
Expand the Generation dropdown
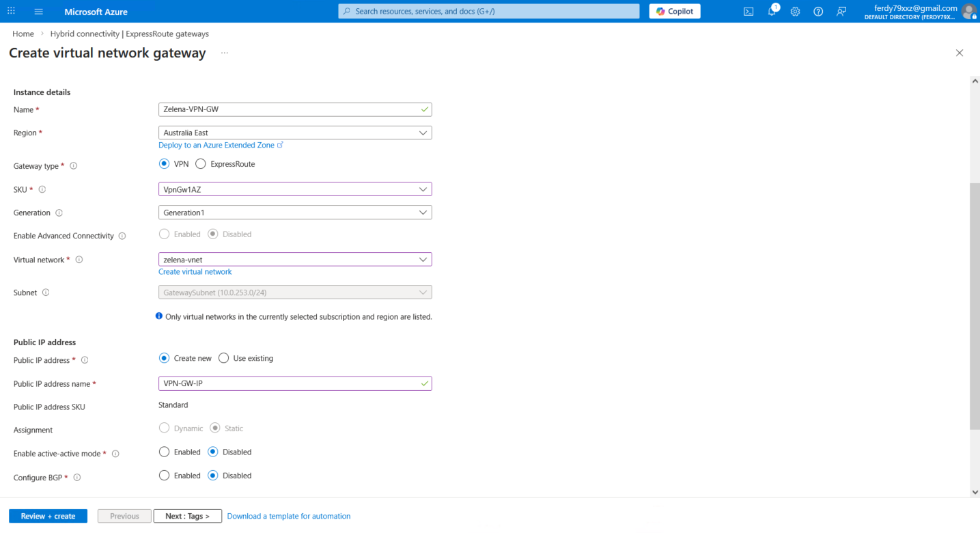pyautogui.click(x=295, y=213)
